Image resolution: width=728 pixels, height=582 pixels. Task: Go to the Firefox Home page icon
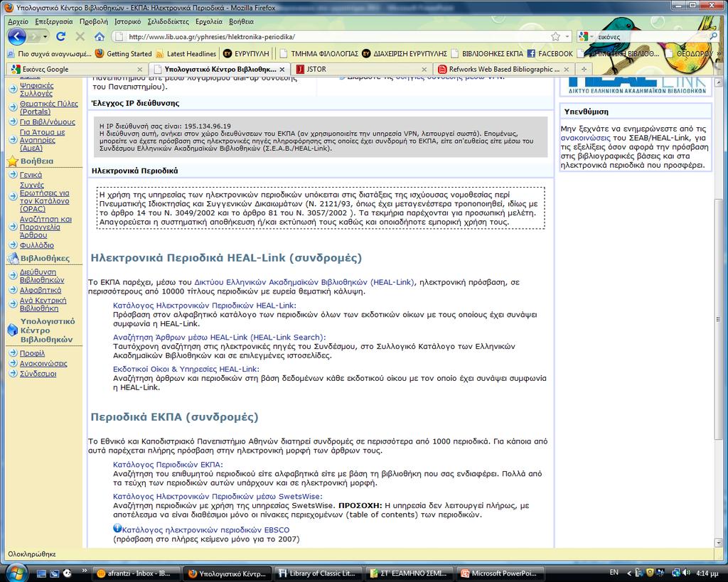(x=99, y=36)
